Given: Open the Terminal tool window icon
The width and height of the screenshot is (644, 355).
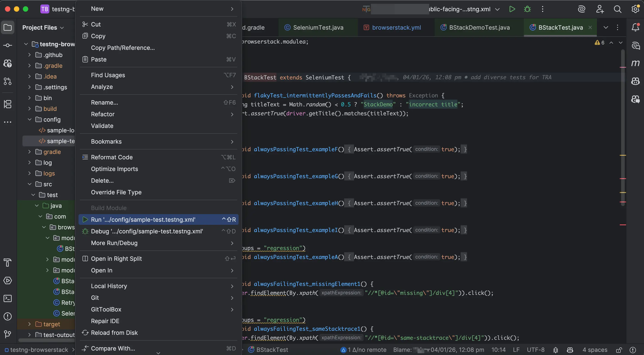Looking at the screenshot, I should (x=8, y=298).
